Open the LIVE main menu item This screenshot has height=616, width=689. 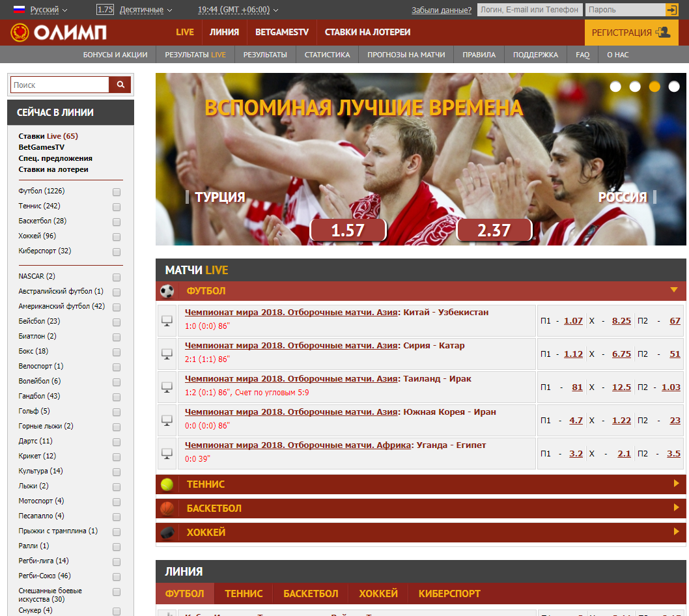[184, 32]
